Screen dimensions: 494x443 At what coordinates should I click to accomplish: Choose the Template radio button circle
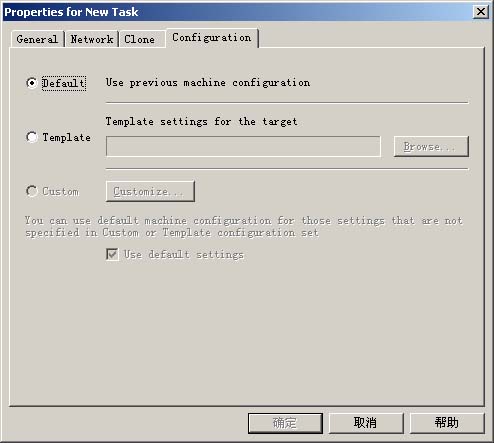pyautogui.click(x=32, y=137)
